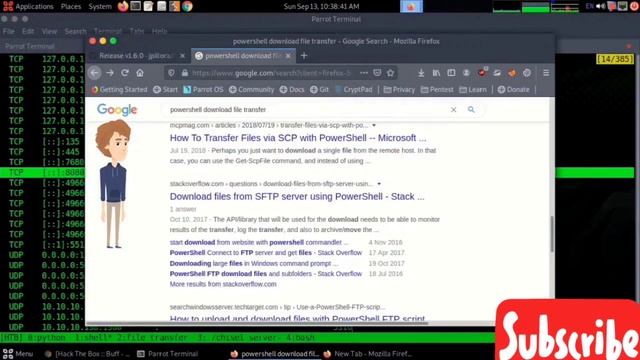Image resolution: width=640 pixels, height=360 pixels.
Task: Switch to Hack The Box Buff taskbar window
Action: pyautogui.click(x=87, y=354)
